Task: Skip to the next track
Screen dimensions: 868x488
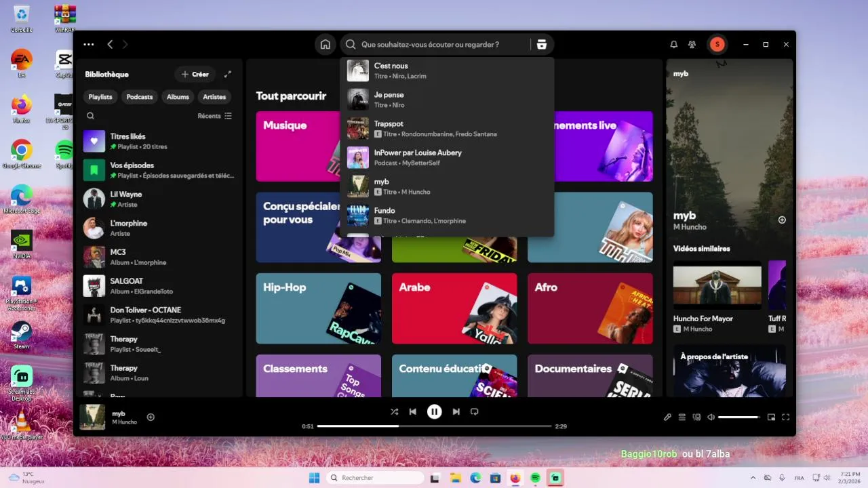Action: 456,411
